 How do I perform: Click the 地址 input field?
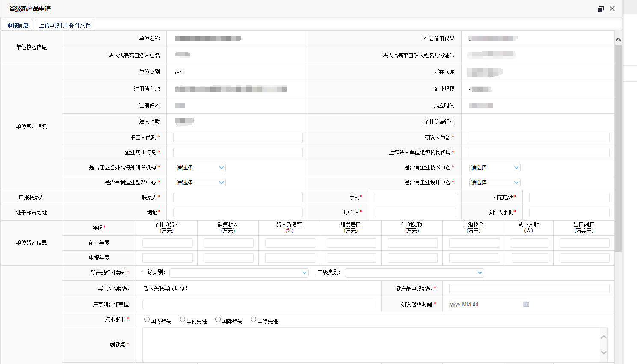(x=238, y=213)
